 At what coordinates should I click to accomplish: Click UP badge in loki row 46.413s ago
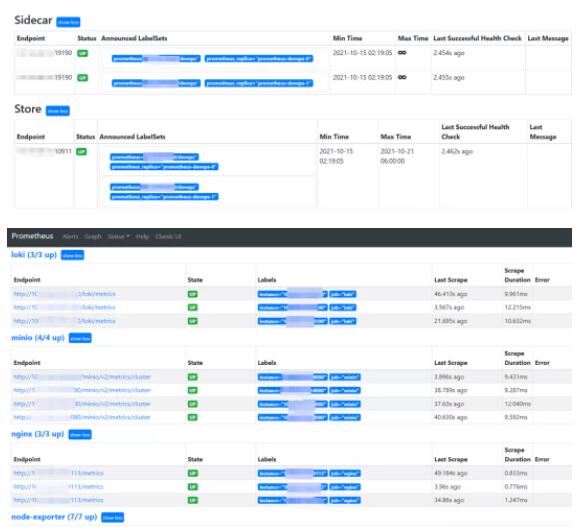tap(192, 294)
